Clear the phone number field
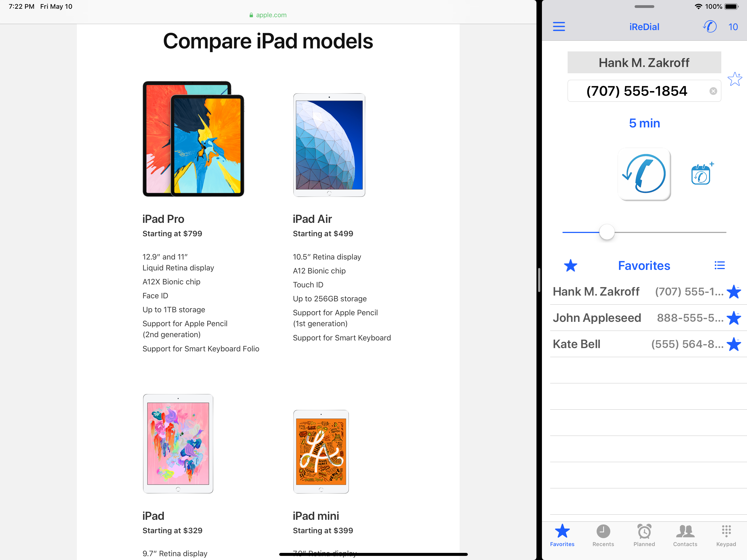The width and height of the screenshot is (747, 560). pyautogui.click(x=713, y=91)
